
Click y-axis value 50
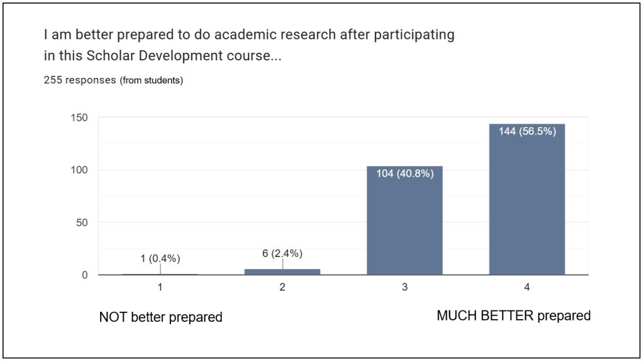tap(82, 222)
